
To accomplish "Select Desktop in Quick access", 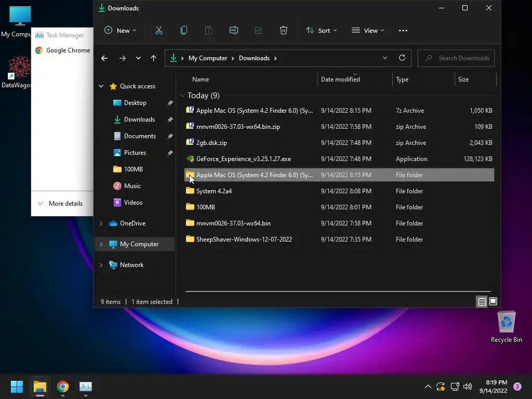I will tap(135, 103).
